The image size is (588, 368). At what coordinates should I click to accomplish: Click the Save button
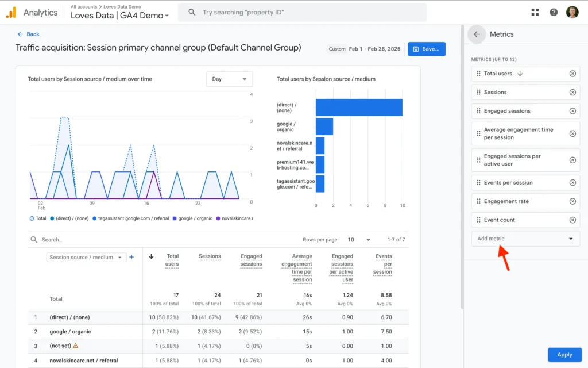pos(427,49)
